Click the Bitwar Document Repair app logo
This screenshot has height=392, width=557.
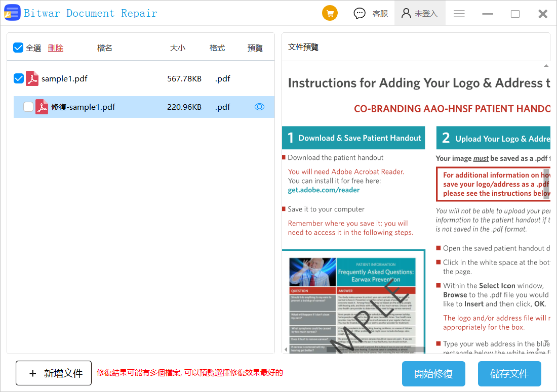click(12, 13)
